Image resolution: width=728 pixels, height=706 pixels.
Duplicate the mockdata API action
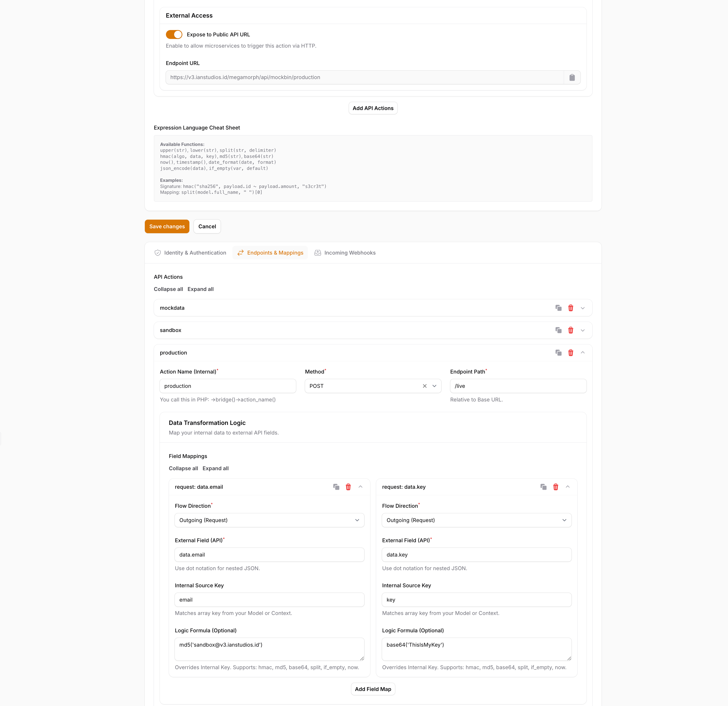tap(558, 308)
